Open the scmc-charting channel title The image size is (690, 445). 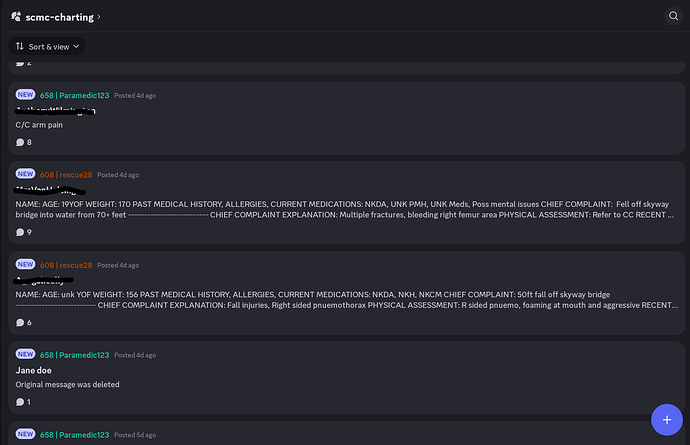(59, 17)
